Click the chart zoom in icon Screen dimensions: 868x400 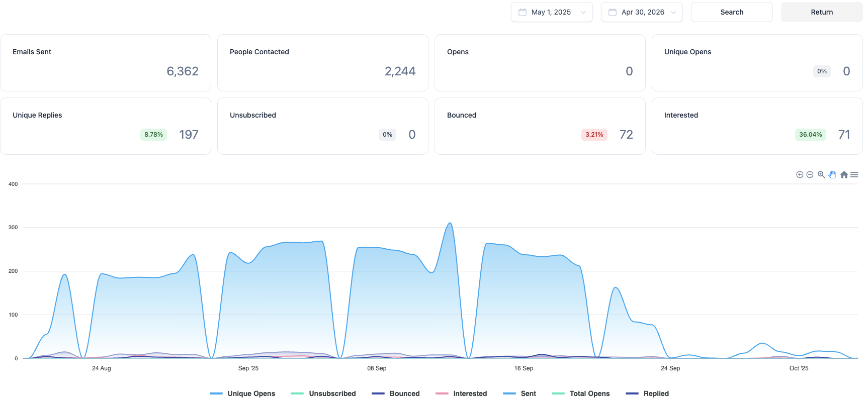pyautogui.click(x=800, y=175)
